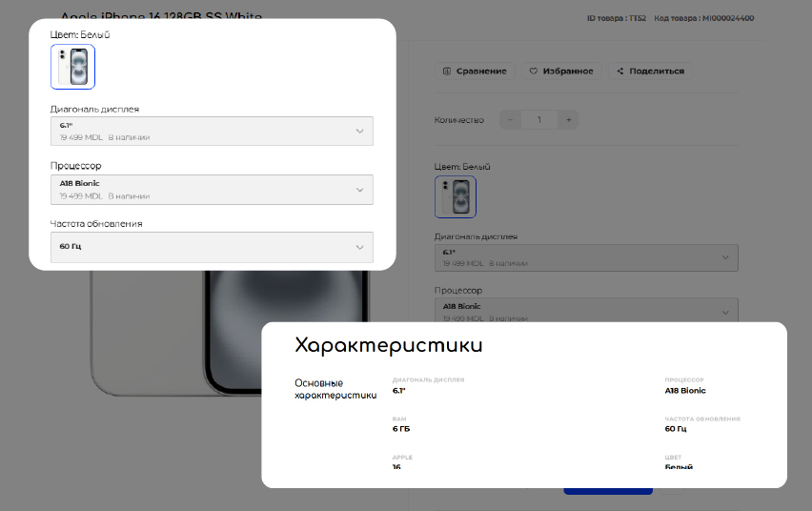Click the 60 Гц value in Характеристики

[676, 429]
